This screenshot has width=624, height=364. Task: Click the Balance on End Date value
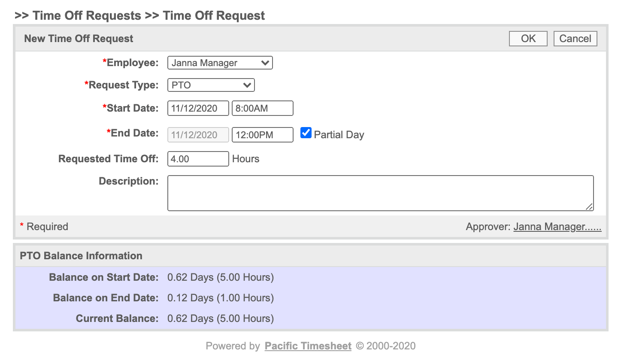point(221,298)
